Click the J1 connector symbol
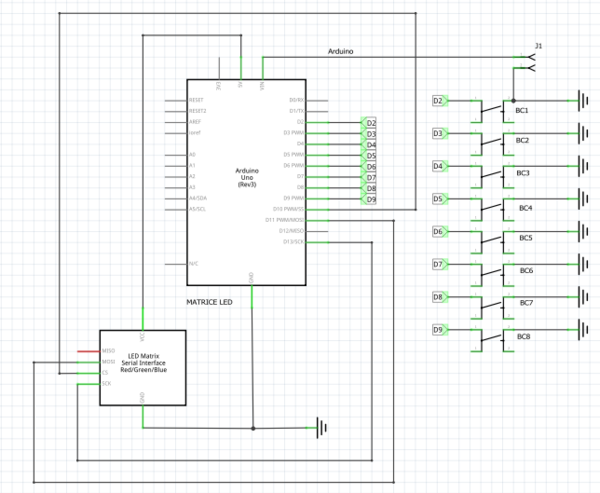The image size is (600, 493). click(x=528, y=62)
